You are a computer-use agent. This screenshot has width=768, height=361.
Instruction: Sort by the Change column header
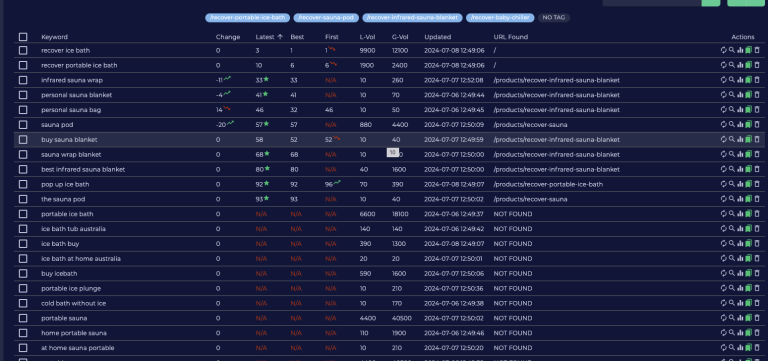pyautogui.click(x=228, y=37)
